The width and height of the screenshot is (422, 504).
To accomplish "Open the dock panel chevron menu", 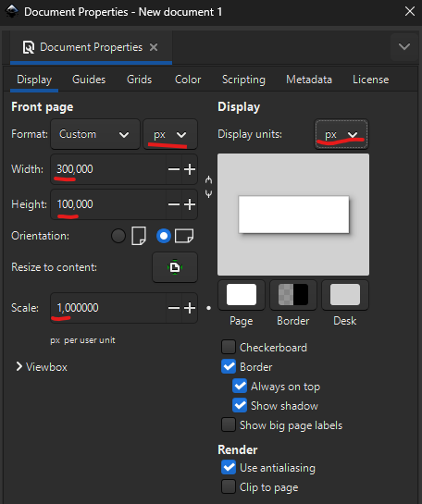I will [404, 46].
